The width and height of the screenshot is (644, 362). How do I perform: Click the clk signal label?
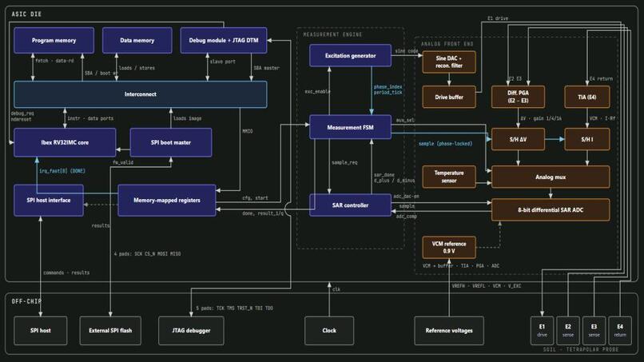(336, 289)
